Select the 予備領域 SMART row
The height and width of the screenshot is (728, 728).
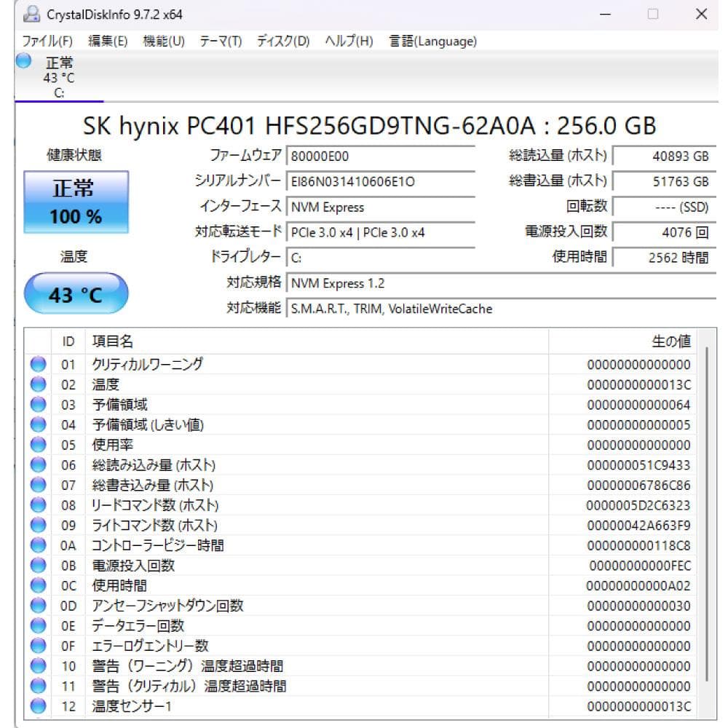pyautogui.click(x=291, y=404)
